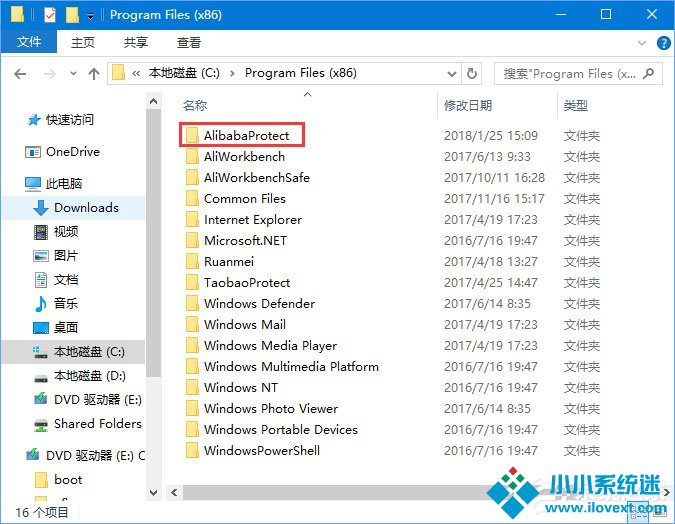Image resolution: width=675 pixels, height=524 pixels.
Task: Click the TaobaoProtect folder icon
Action: click(192, 282)
